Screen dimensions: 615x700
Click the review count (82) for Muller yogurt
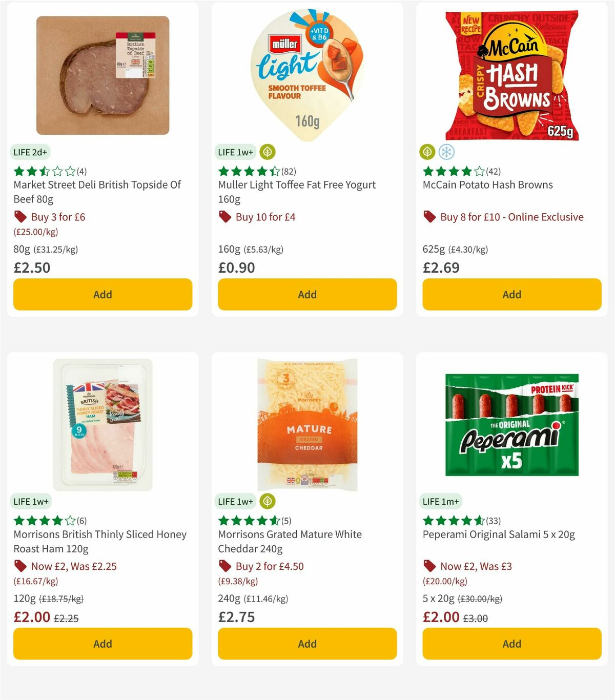[x=289, y=172]
